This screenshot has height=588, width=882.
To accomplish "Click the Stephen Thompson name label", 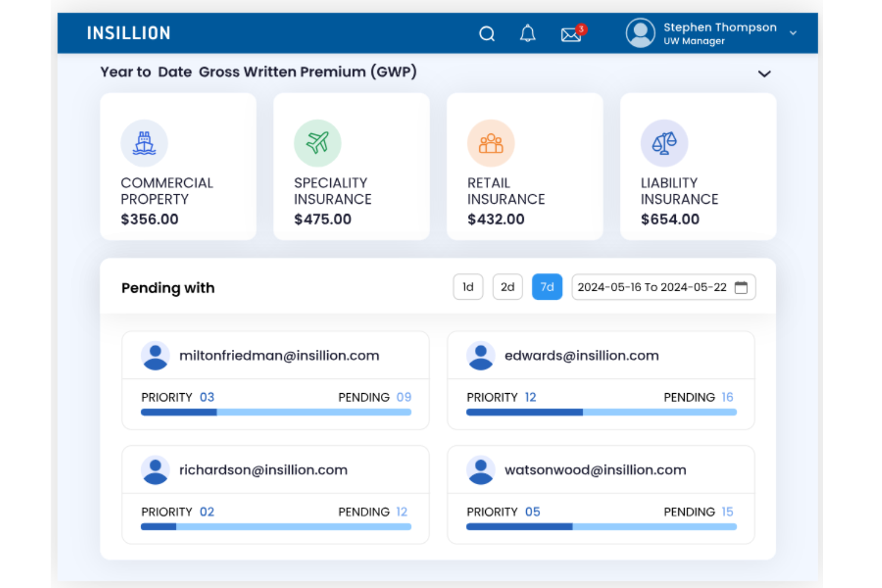I will coord(720,27).
